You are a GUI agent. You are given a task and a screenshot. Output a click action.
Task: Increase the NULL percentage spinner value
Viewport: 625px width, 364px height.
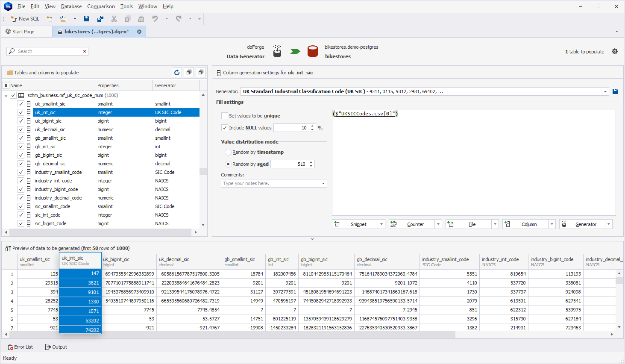(313, 126)
